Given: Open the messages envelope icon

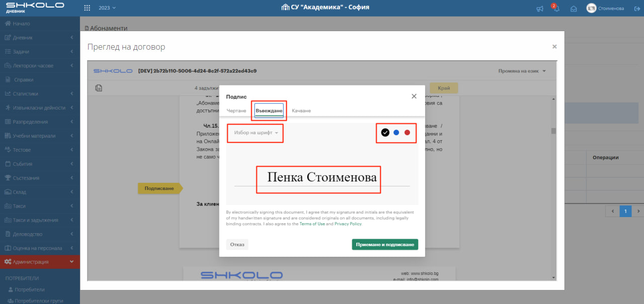Looking at the screenshot, I should [x=573, y=9].
